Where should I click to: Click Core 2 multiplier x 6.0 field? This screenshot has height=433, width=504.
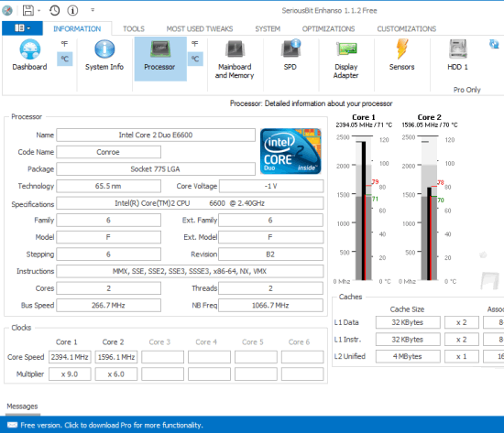pyautogui.click(x=116, y=374)
